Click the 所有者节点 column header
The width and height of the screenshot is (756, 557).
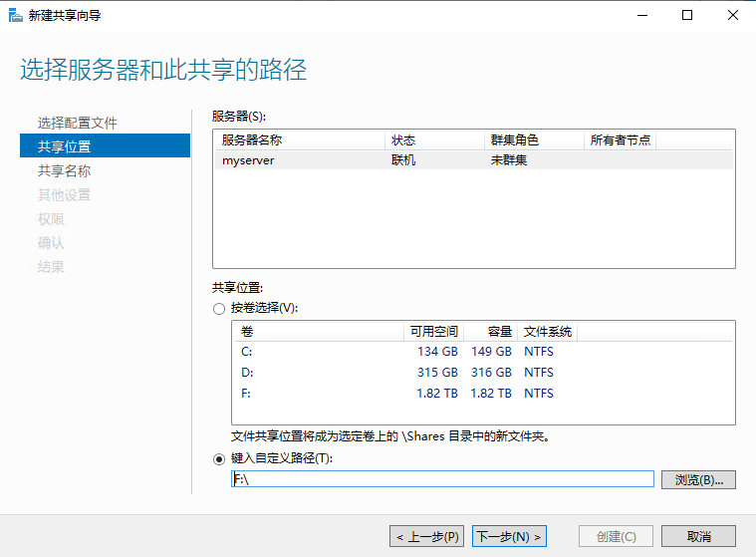(620, 140)
